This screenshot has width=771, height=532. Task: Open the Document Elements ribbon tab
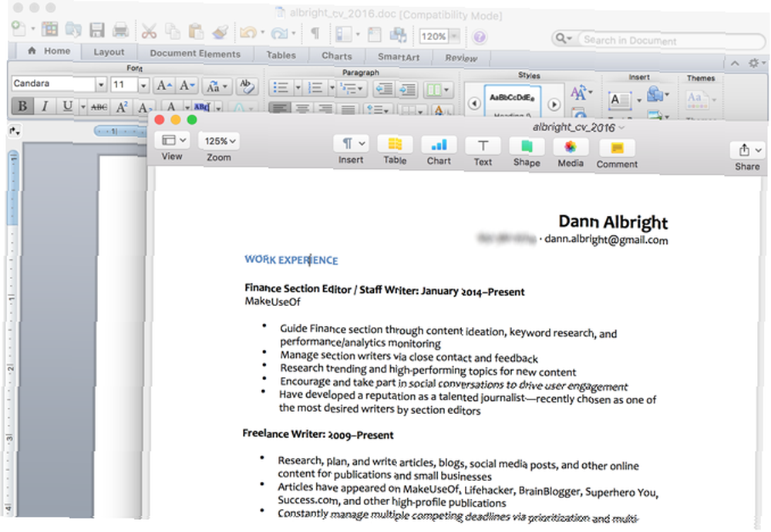[x=195, y=54]
